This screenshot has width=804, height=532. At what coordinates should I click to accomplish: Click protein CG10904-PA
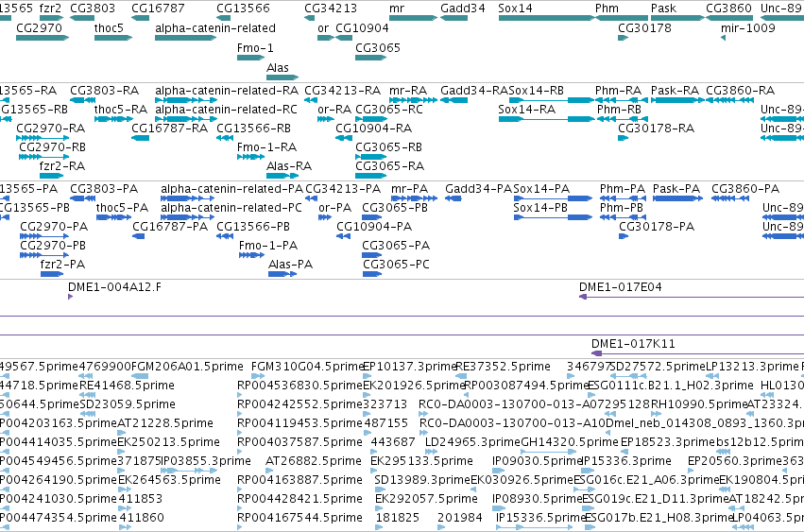point(374,228)
